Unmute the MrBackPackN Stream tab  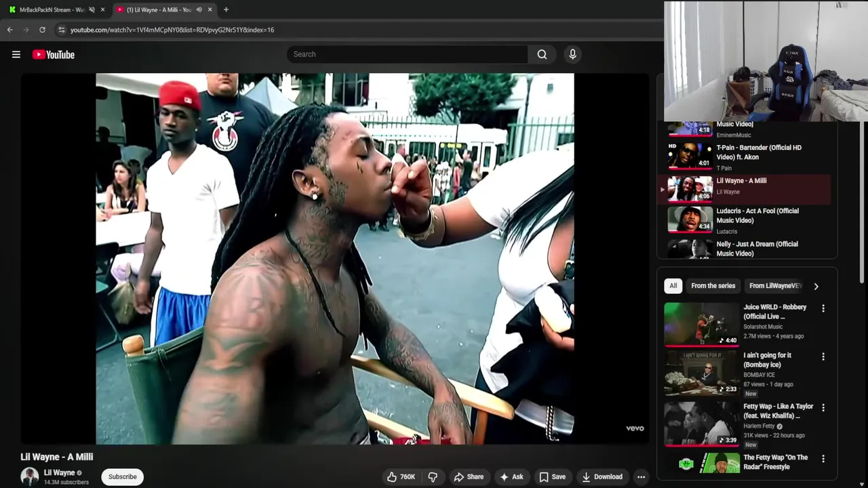(x=92, y=9)
